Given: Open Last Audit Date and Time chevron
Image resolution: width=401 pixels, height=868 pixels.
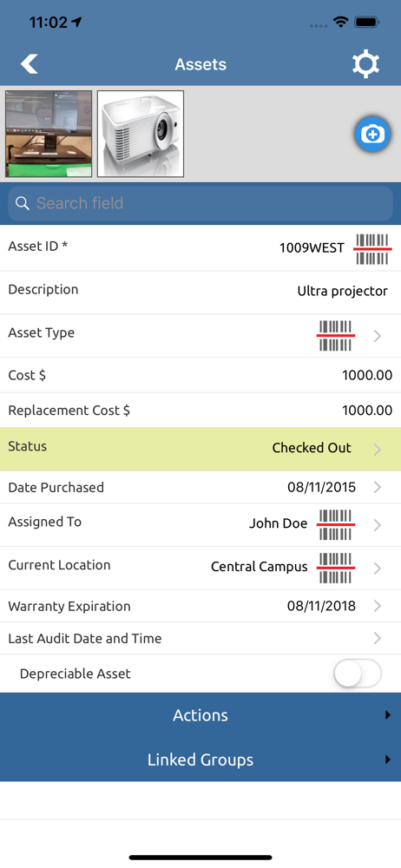Looking at the screenshot, I should (378, 638).
